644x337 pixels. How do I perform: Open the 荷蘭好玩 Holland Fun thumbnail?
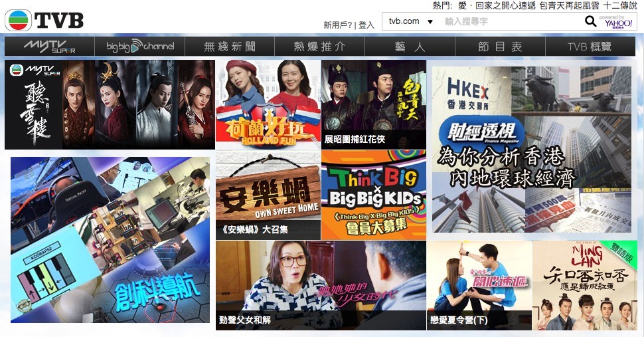[268, 105]
